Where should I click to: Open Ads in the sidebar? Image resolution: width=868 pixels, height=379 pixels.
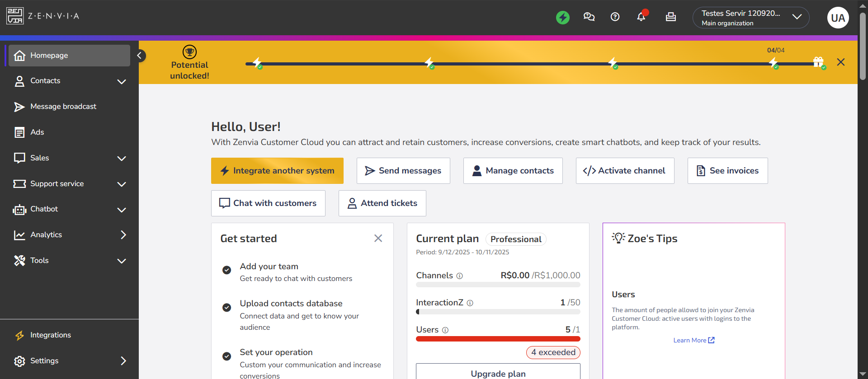click(x=69, y=132)
